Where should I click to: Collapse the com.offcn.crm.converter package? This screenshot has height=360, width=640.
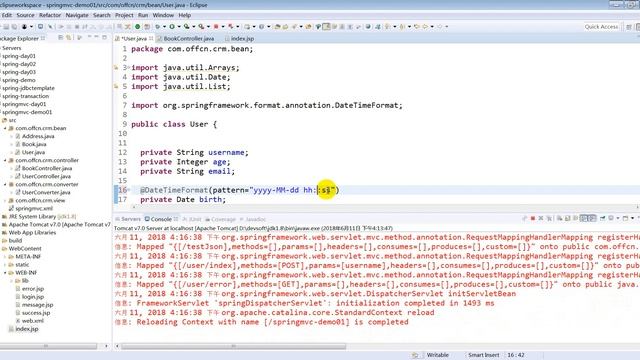(5, 184)
